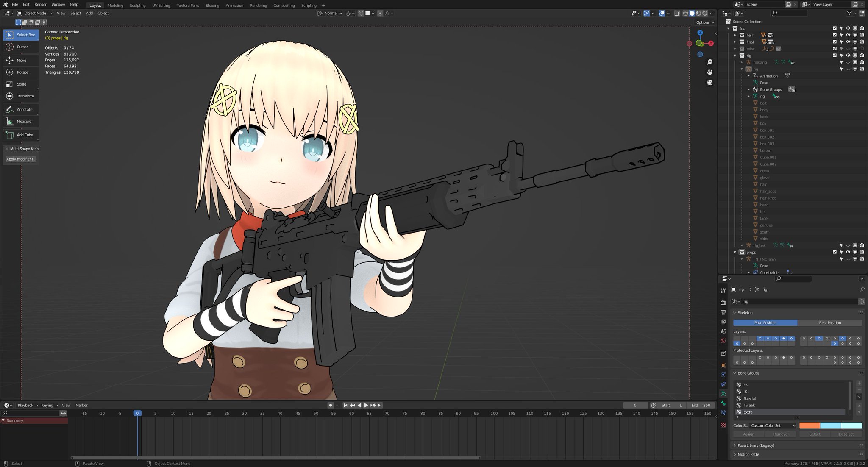Select the Rotate tool
Image resolution: width=868 pixels, height=467 pixels.
(21, 72)
